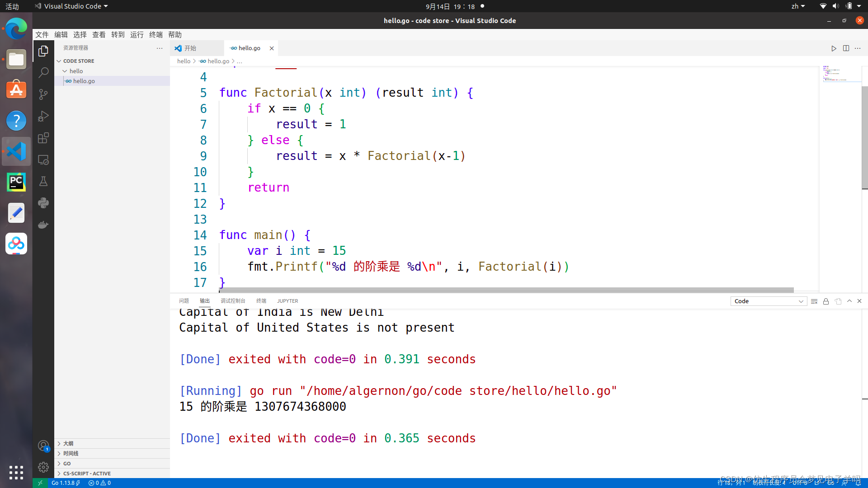Expand the 时间线 timeline section
This screenshot has width=868, height=488.
click(112, 454)
